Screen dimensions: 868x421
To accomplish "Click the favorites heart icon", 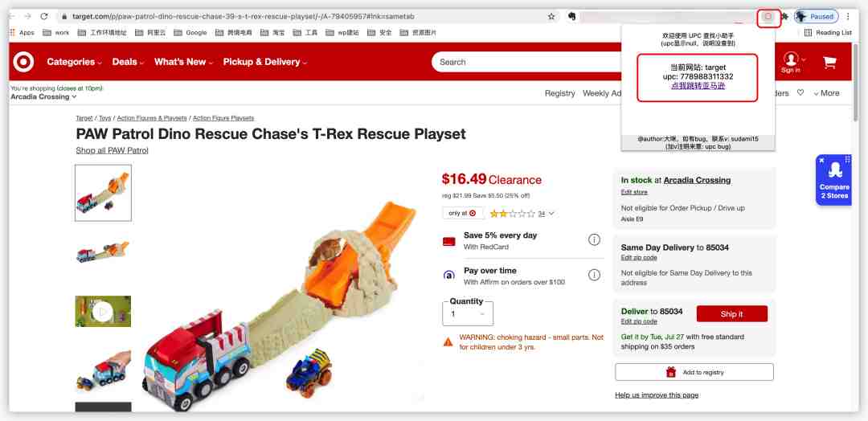I will [x=800, y=93].
